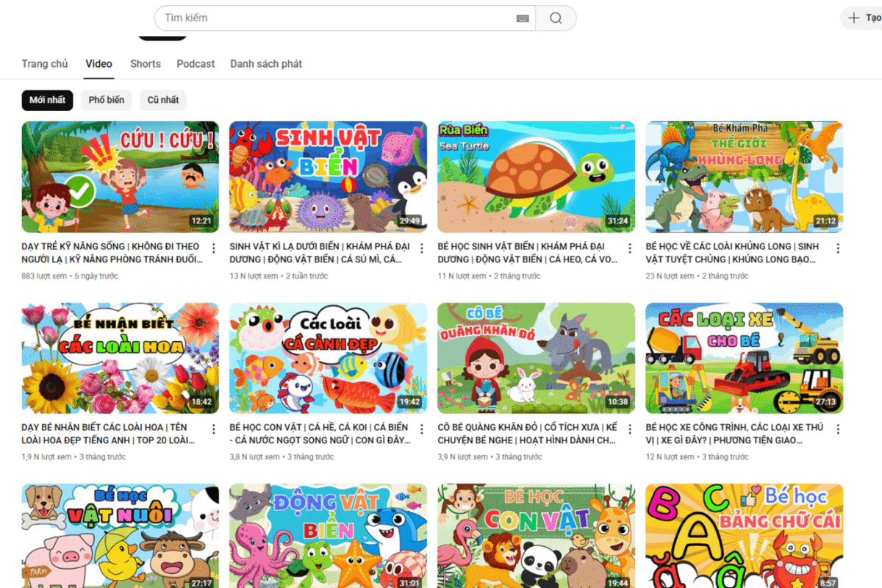Screen dimensions: 882x588
Task: Click the text 883 lượt xem • 6 ngày trước
Action: (70, 276)
